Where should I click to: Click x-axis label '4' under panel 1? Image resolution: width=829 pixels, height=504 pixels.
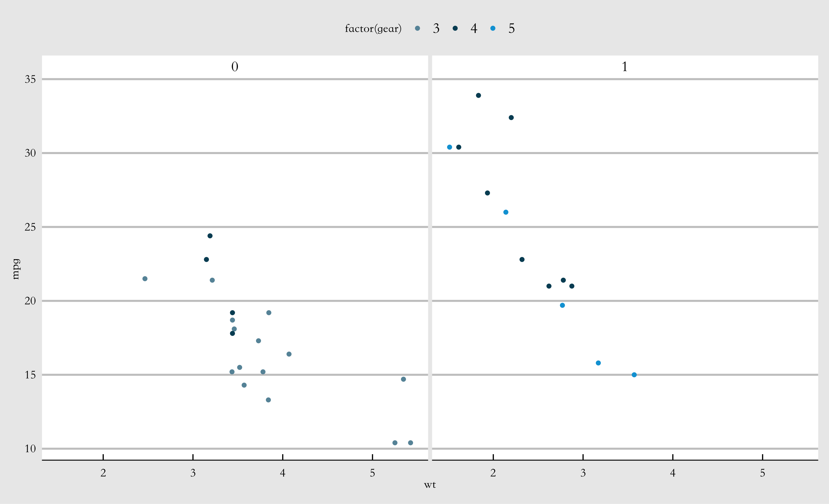tap(673, 473)
